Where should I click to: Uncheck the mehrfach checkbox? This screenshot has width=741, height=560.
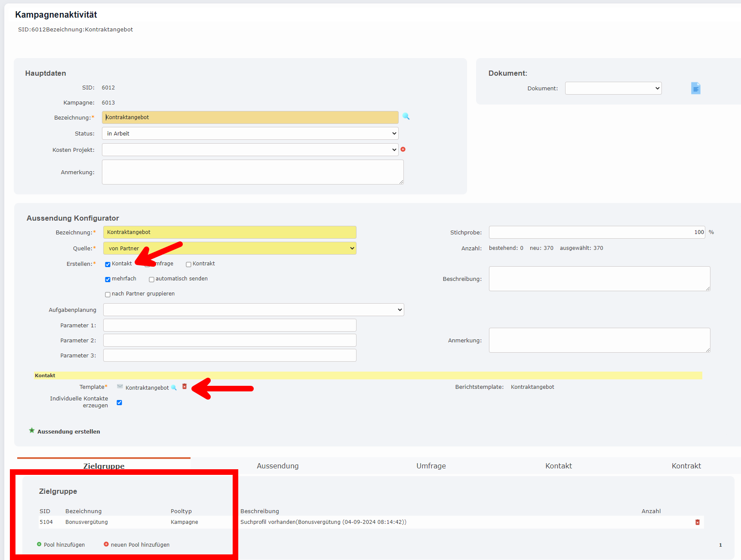[108, 280]
